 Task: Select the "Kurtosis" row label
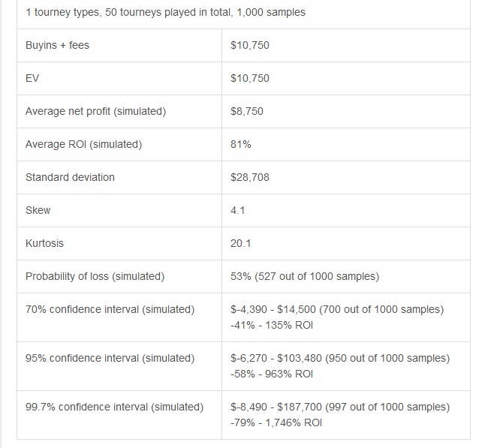45,243
